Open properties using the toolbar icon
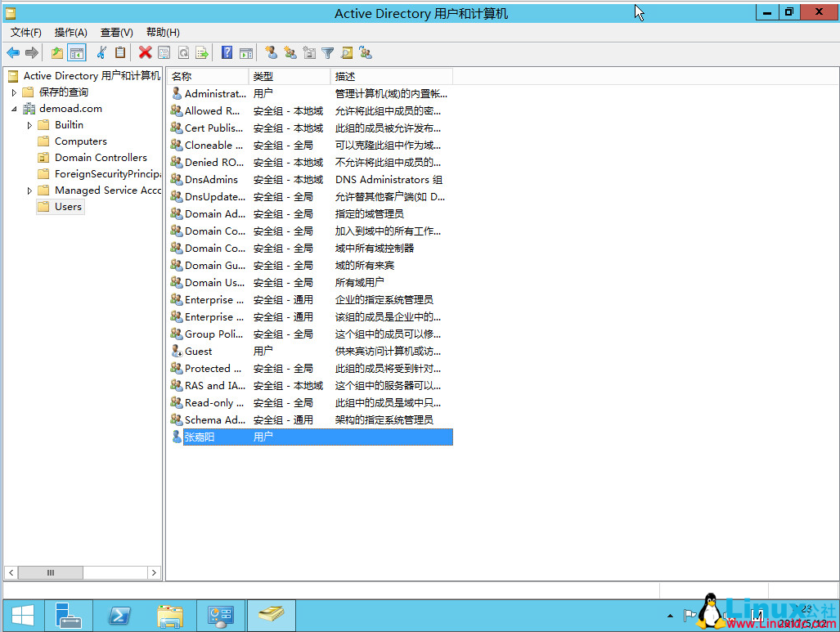The height and width of the screenshot is (632, 840). [x=164, y=52]
